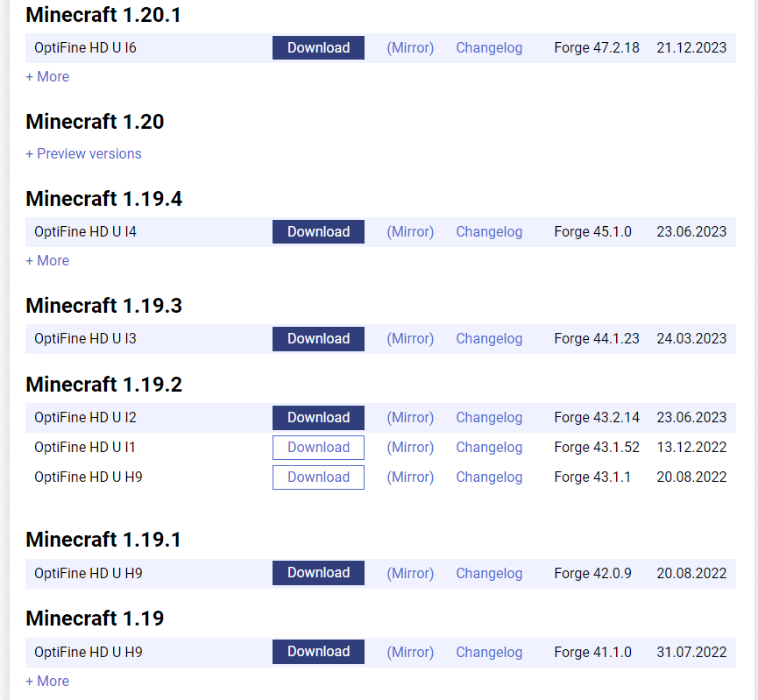
Task: View Changelog for OptiFine HD U I4
Action: pyautogui.click(x=489, y=232)
